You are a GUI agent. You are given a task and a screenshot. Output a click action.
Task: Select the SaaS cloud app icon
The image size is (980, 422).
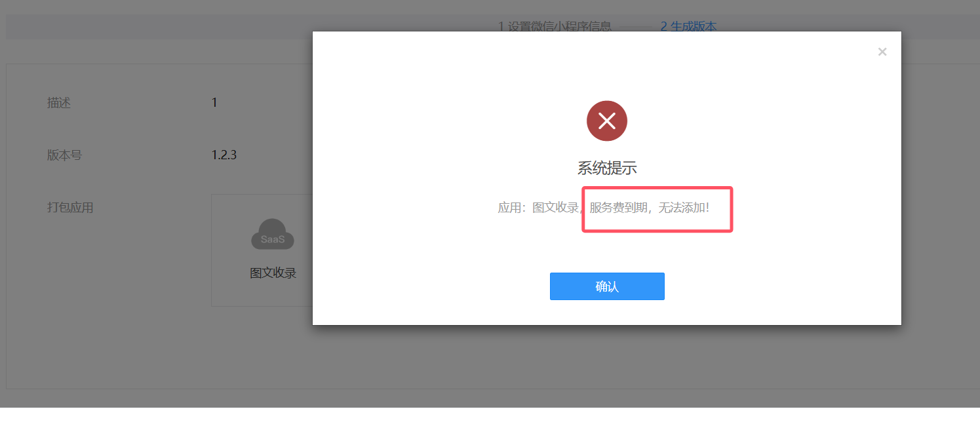[273, 234]
